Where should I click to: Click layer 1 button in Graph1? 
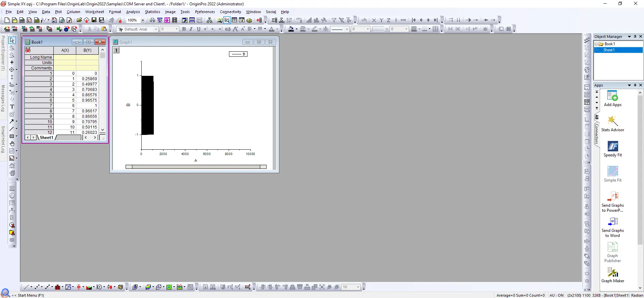tap(116, 50)
